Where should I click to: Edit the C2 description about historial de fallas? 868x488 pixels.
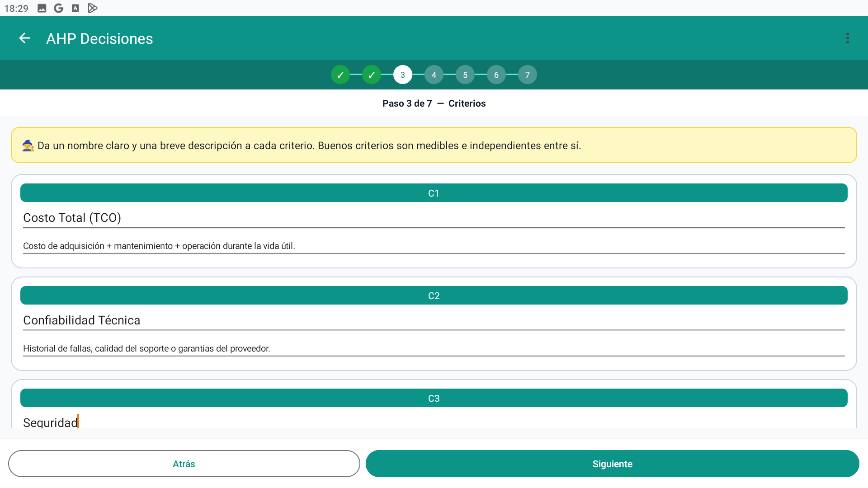pyautogui.click(x=434, y=348)
